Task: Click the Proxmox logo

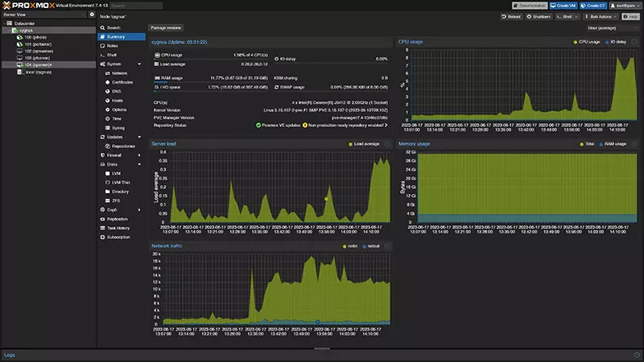Action: click(28, 6)
